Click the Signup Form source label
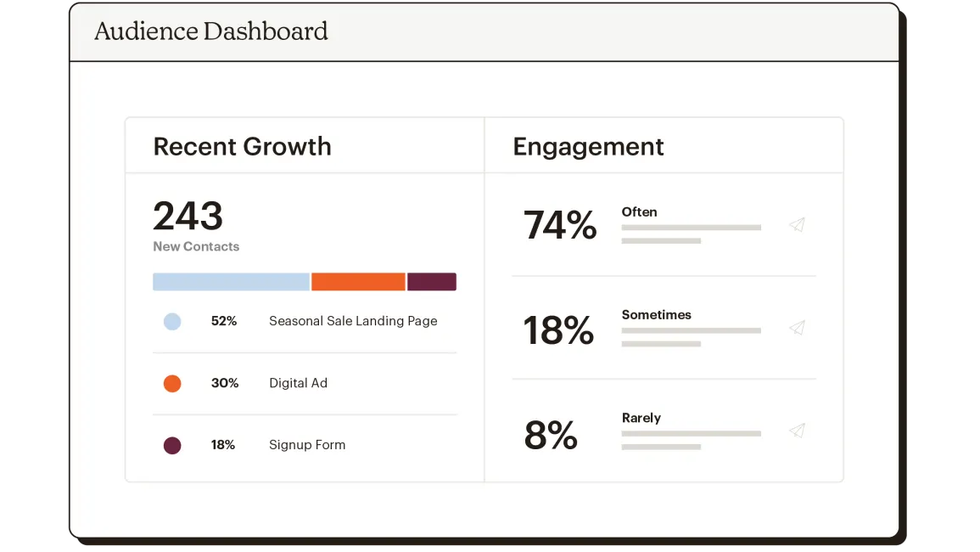 pos(307,445)
